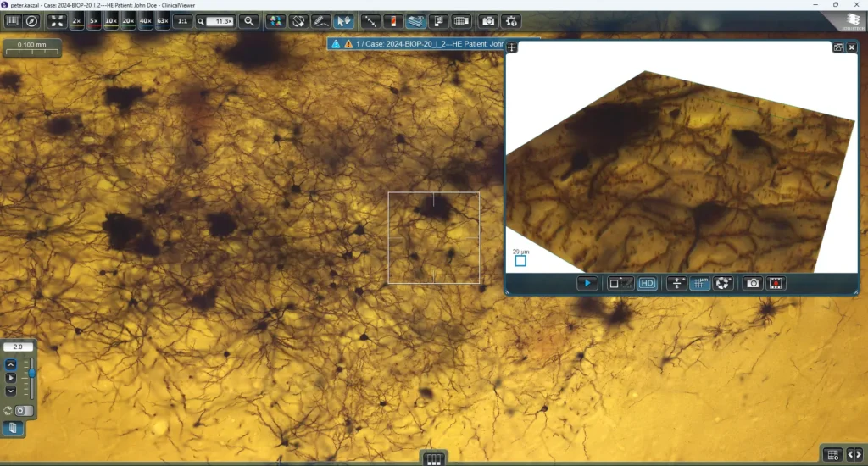Click the slide label preview icon

(438, 21)
